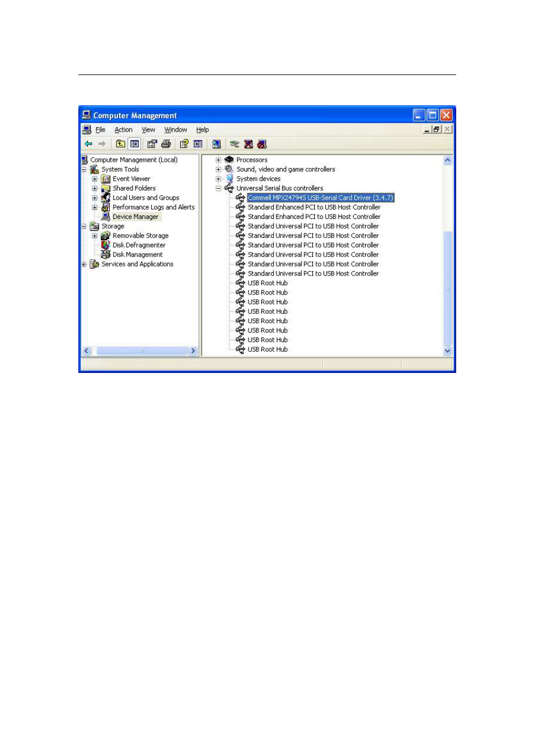Viewport: 534px width, 756px height.
Task: Click the Back arrow toolbar button
Action: tap(88, 144)
